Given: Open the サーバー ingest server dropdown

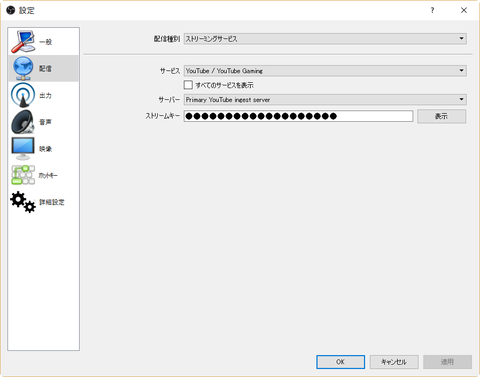Looking at the screenshot, I should tap(325, 99).
